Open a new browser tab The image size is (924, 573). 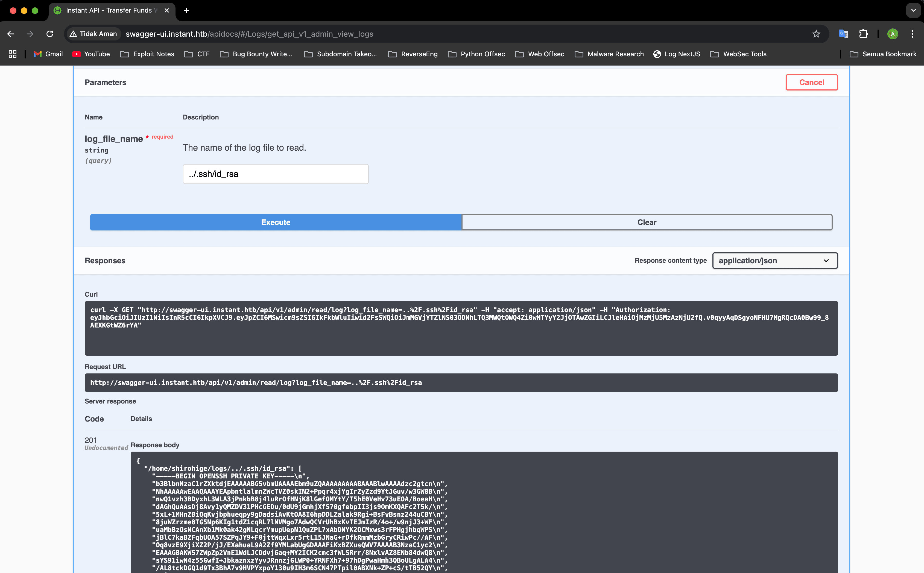pos(186,11)
